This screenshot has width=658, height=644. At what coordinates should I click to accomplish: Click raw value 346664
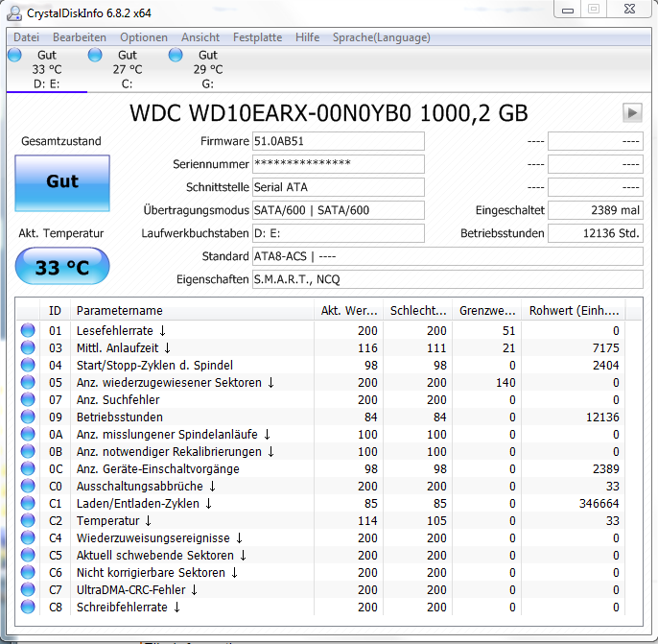pos(599,503)
